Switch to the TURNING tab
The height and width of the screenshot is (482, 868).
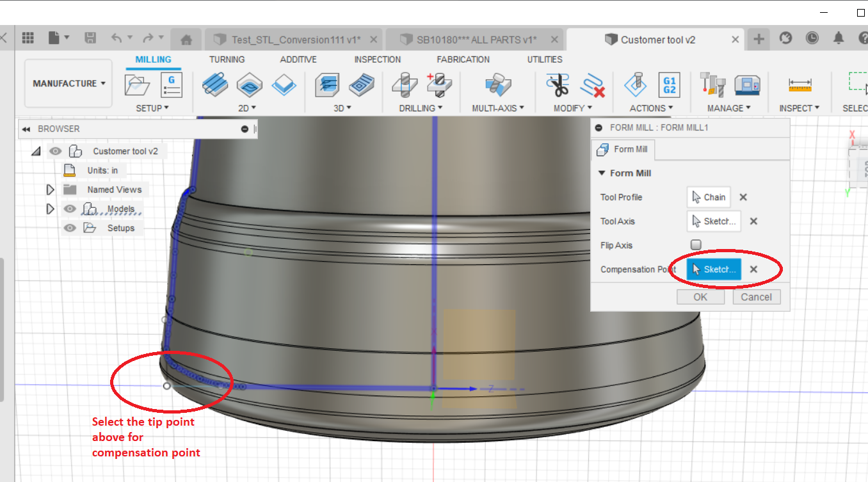tap(227, 60)
